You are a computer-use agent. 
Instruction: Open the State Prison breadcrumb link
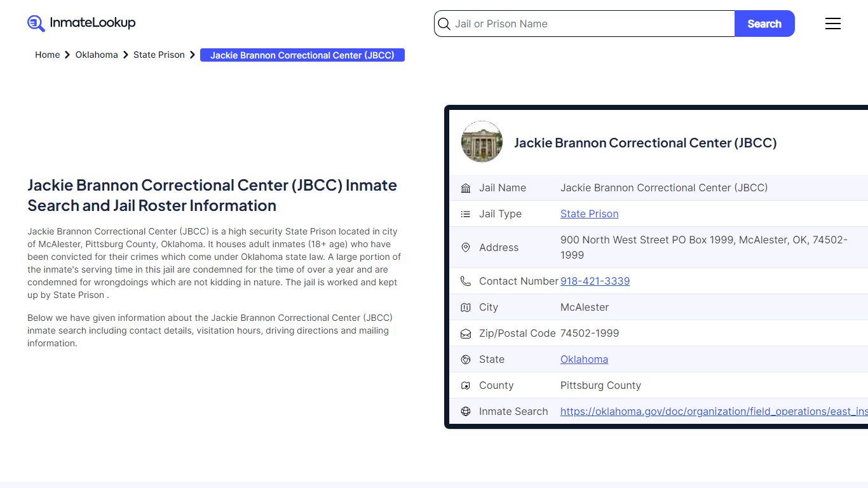point(159,55)
